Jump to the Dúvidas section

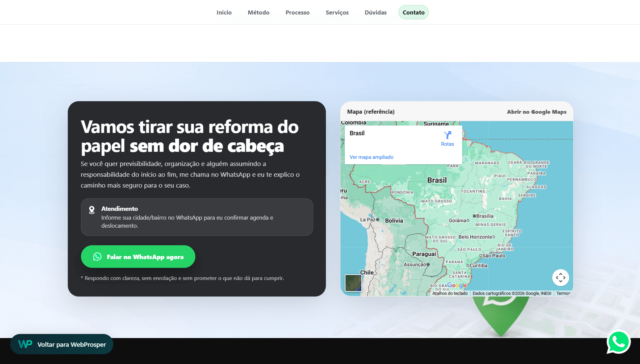375,12
